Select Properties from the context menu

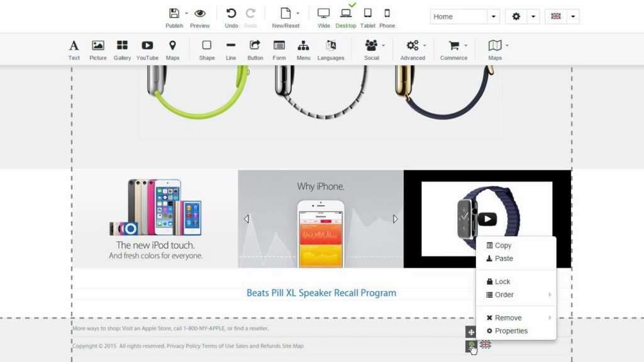click(x=511, y=331)
